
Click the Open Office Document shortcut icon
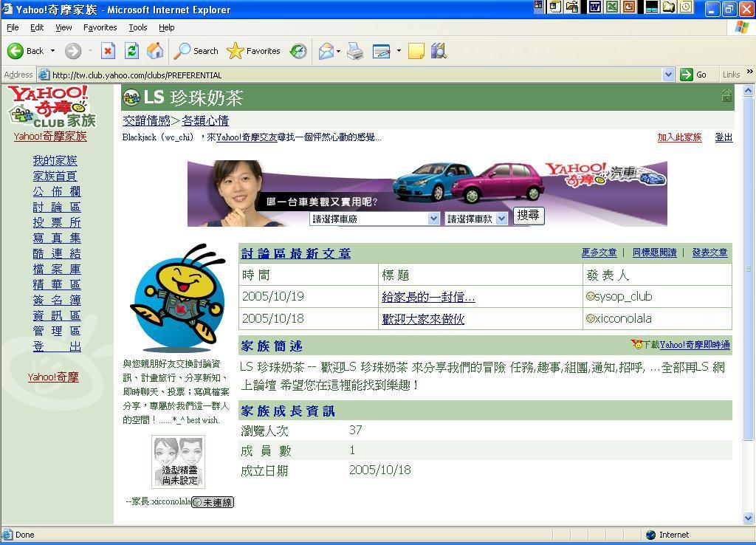[572, 7]
